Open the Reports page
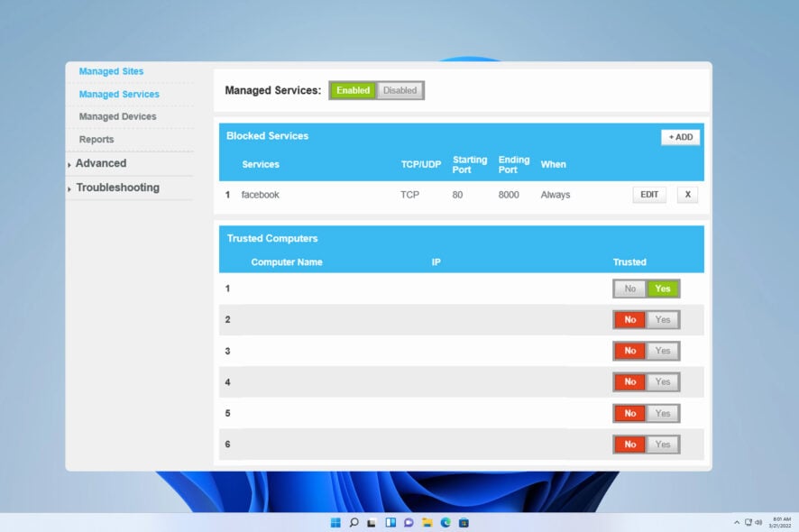 (96, 140)
